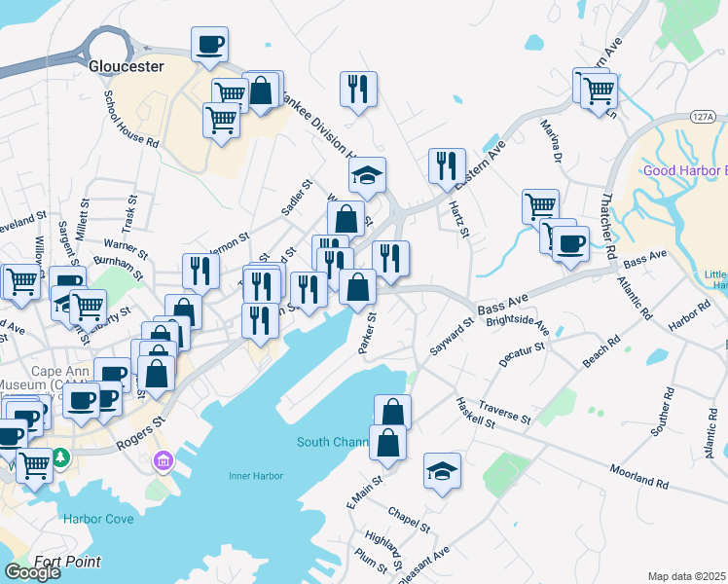
Task: Select the restaurant marker north of Yankee Division Hwy
Action: (x=358, y=90)
